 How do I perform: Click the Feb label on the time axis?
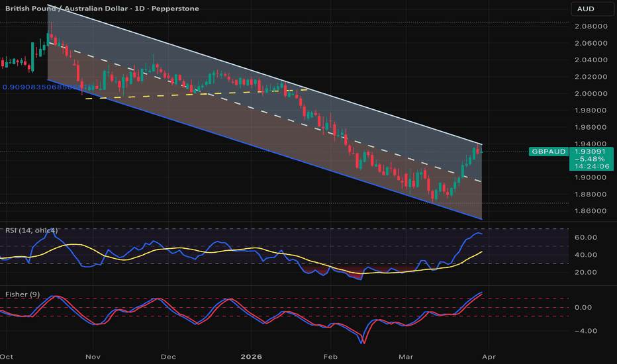(330, 357)
